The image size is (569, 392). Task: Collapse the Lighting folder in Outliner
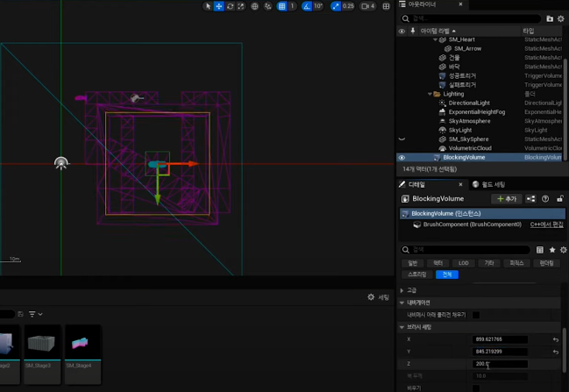tap(430, 94)
